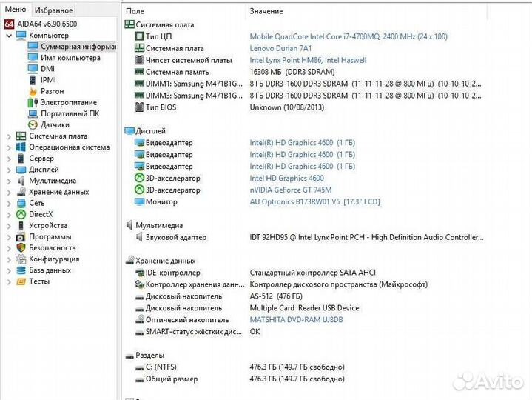
Task: Select the DirectX Xbox icon in tree
Action: click(21, 214)
